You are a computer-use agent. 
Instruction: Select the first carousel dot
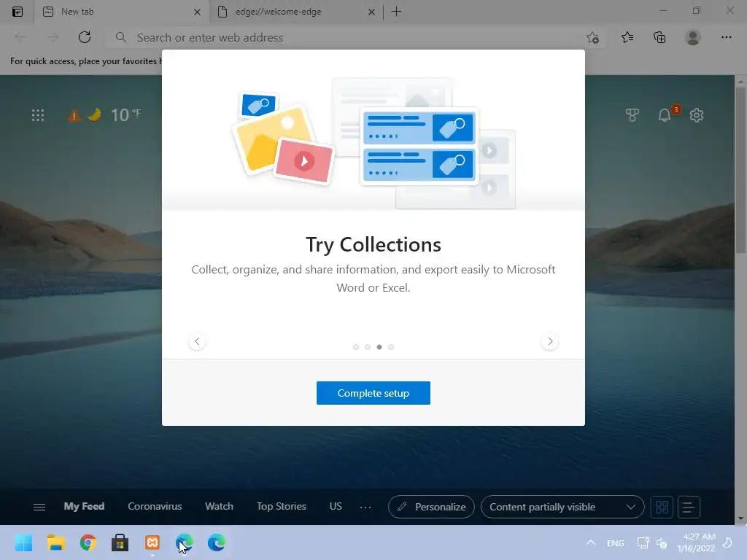coord(356,347)
